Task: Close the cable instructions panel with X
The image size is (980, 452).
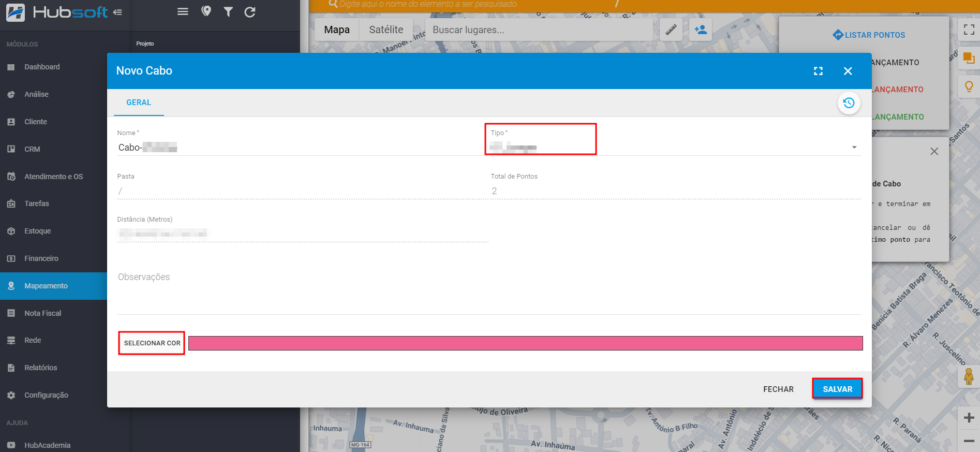Action: (934, 151)
